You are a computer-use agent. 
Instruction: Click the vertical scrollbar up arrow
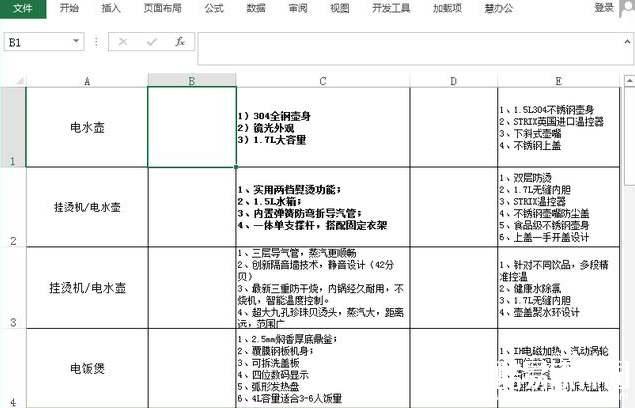629,81
